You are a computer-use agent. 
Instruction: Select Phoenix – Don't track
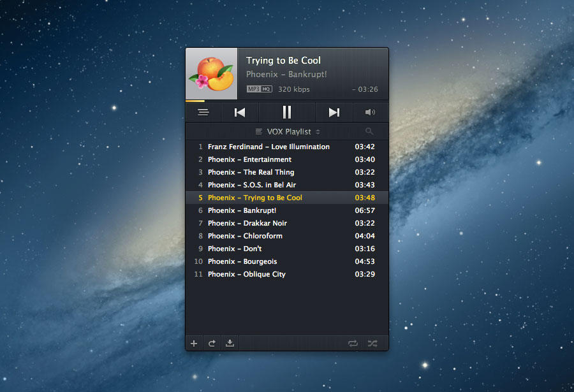pyautogui.click(x=287, y=249)
